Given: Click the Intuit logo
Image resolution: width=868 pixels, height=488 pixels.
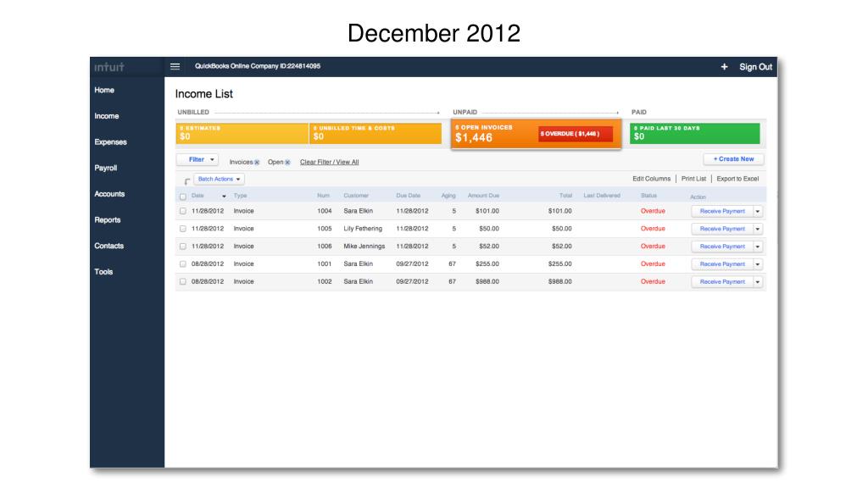Looking at the screenshot, I should click(x=109, y=67).
